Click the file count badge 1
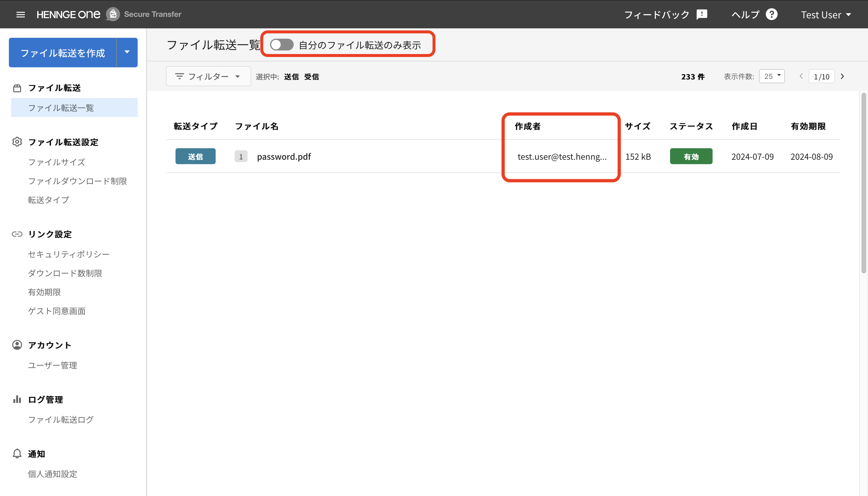 (241, 156)
